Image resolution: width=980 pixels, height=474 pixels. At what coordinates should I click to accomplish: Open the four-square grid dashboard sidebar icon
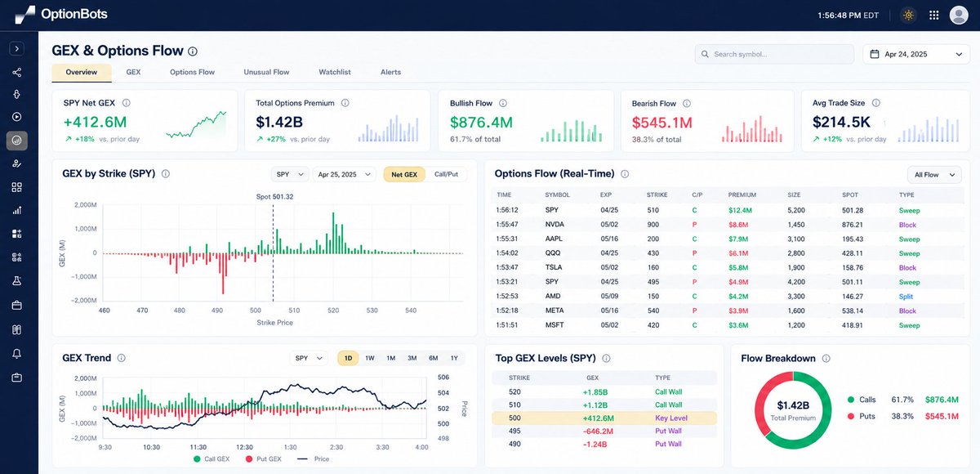click(x=16, y=187)
